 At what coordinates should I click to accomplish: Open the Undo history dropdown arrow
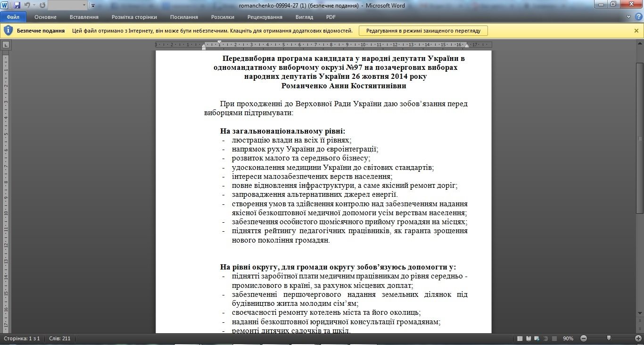click(34, 5)
